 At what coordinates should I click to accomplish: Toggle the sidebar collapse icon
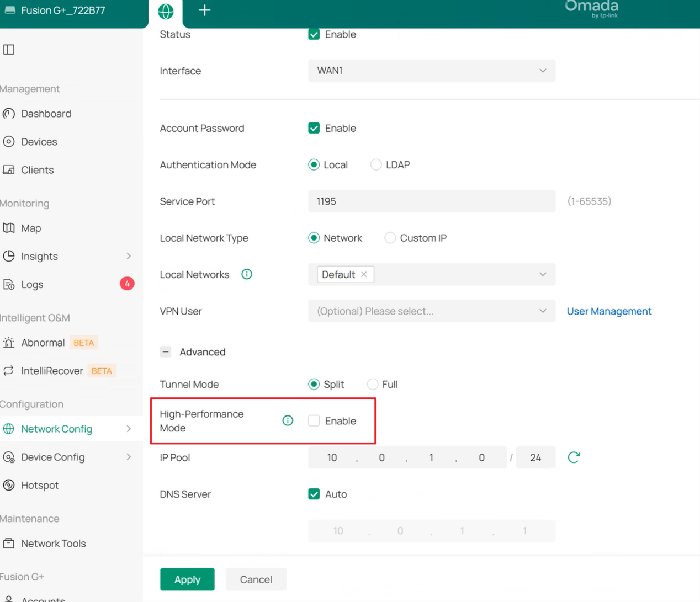click(9, 50)
